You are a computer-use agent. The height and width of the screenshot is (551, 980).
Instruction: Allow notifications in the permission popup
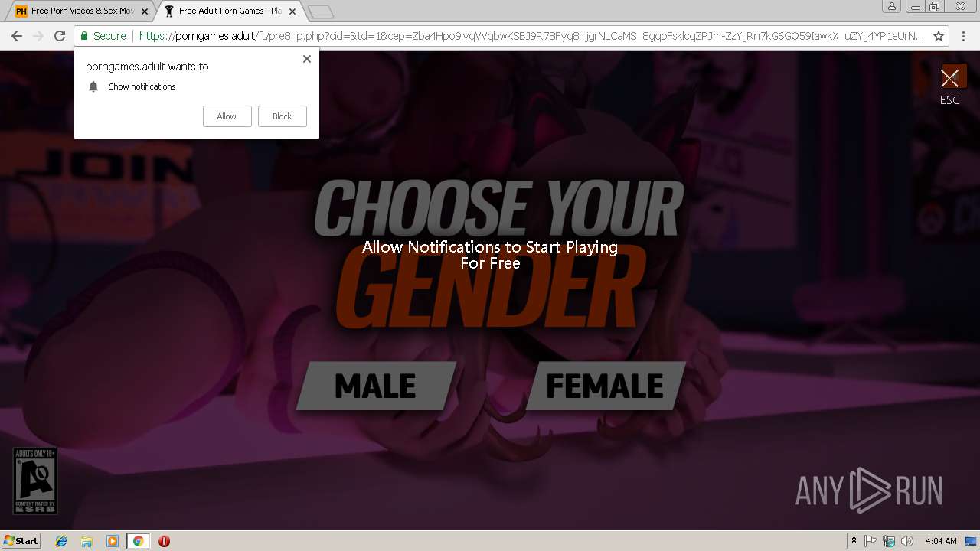tap(227, 116)
